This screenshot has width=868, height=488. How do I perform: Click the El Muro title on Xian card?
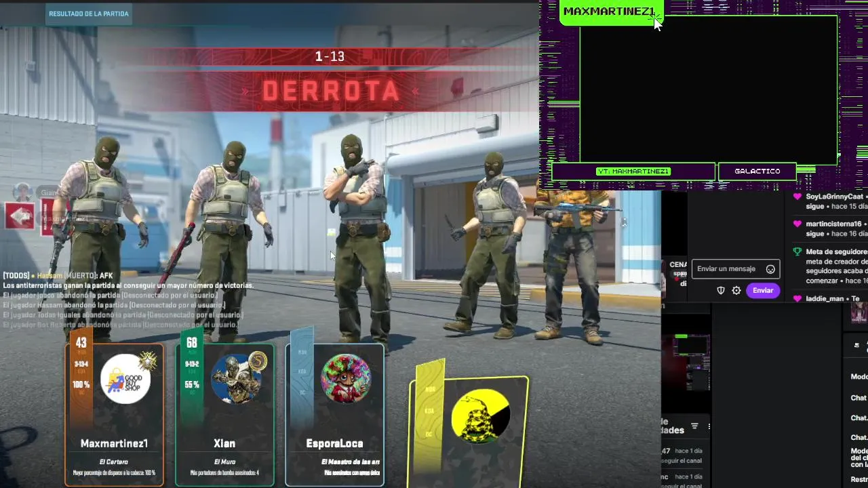pos(224,462)
